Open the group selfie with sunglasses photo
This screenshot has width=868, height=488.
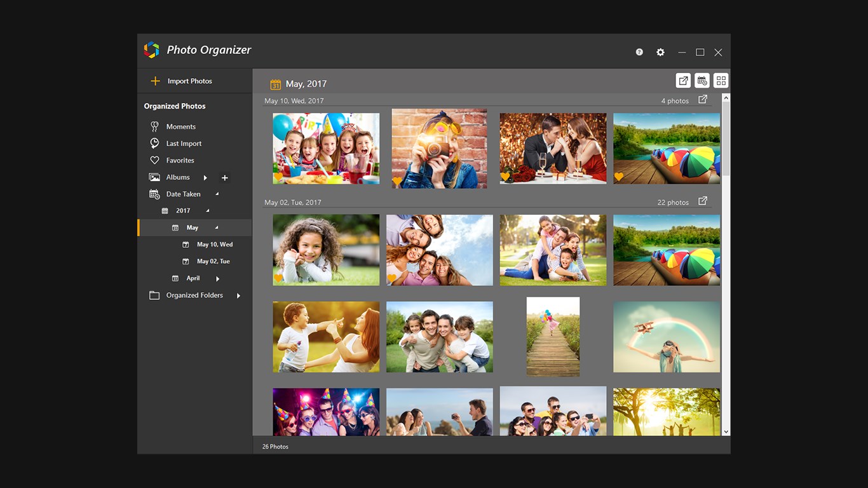pos(553,411)
